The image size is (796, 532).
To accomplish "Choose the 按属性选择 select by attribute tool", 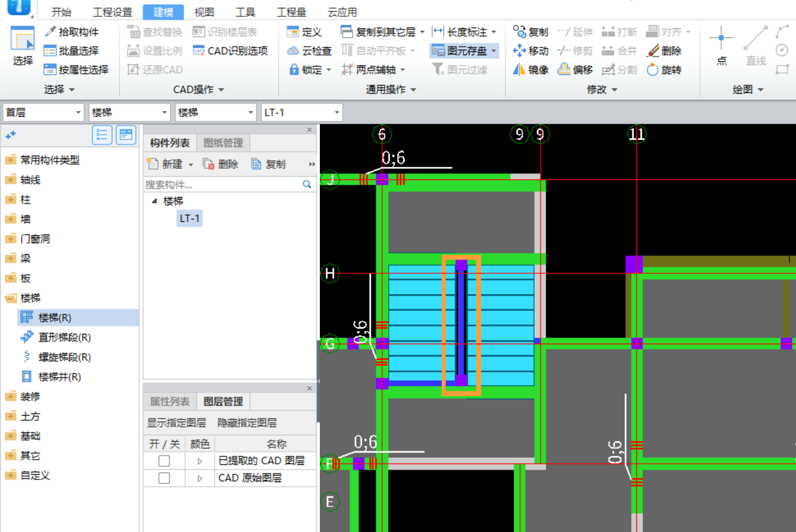I will pyautogui.click(x=76, y=70).
